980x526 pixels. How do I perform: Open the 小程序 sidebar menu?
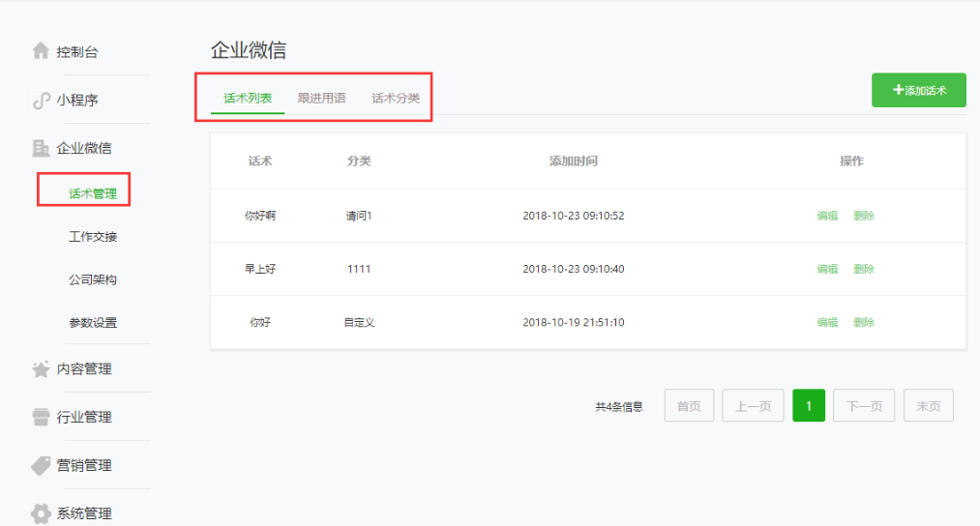pos(77,100)
